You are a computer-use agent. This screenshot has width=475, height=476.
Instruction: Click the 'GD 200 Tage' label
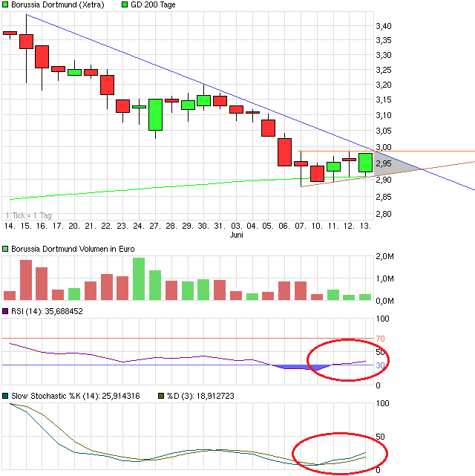[153, 5]
